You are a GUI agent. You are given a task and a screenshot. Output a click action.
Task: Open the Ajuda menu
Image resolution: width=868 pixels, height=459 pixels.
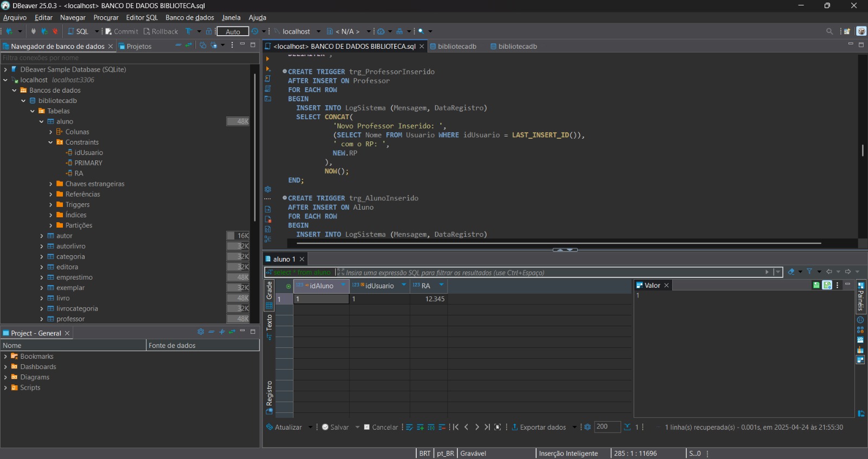pos(257,17)
